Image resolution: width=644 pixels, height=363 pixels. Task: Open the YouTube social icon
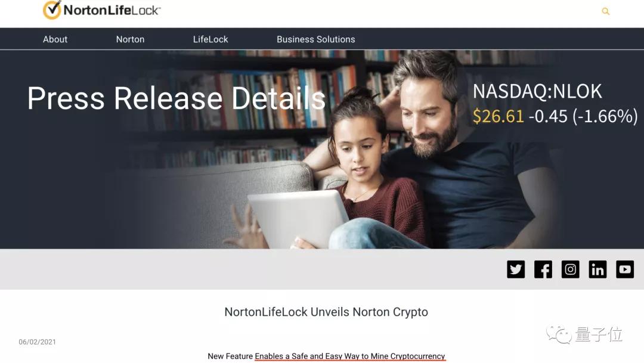625,269
